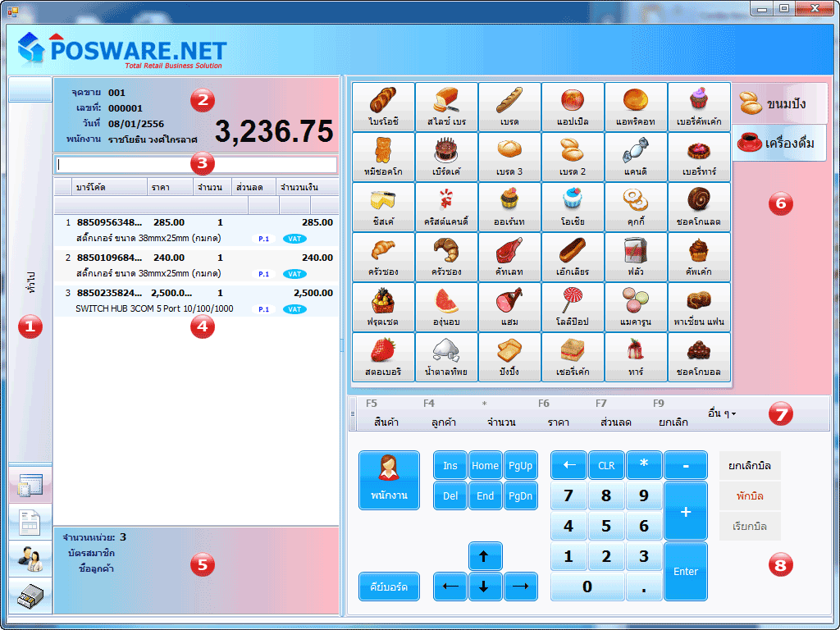Select the SWITCH HUB 3COM row
The height and width of the screenshot is (630, 840).
[197, 300]
